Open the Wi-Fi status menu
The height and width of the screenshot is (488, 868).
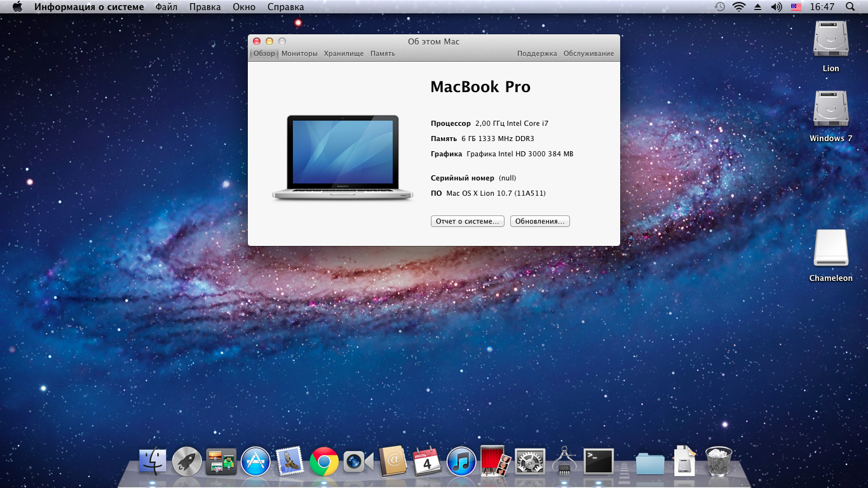point(738,7)
